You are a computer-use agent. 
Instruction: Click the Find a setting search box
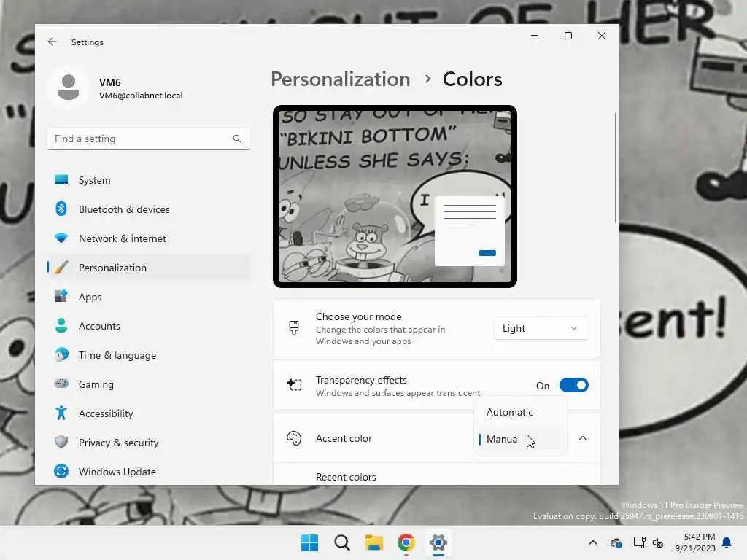pyautogui.click(x=149, y=139)
